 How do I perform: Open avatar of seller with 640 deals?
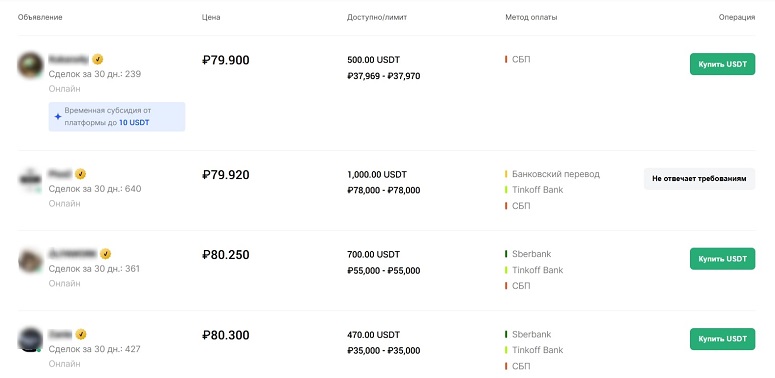[x=31, y=180]
